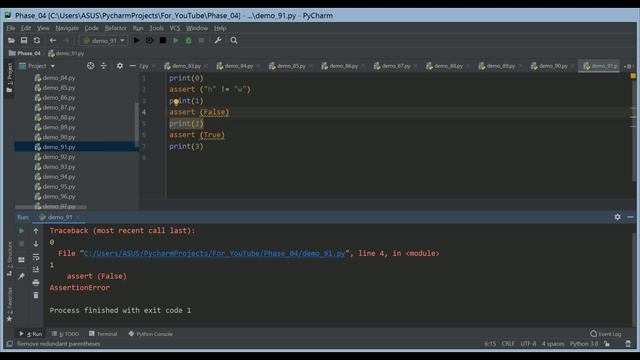Open the traceback file path link
The image size is (640, 360).
coord(214,253)
